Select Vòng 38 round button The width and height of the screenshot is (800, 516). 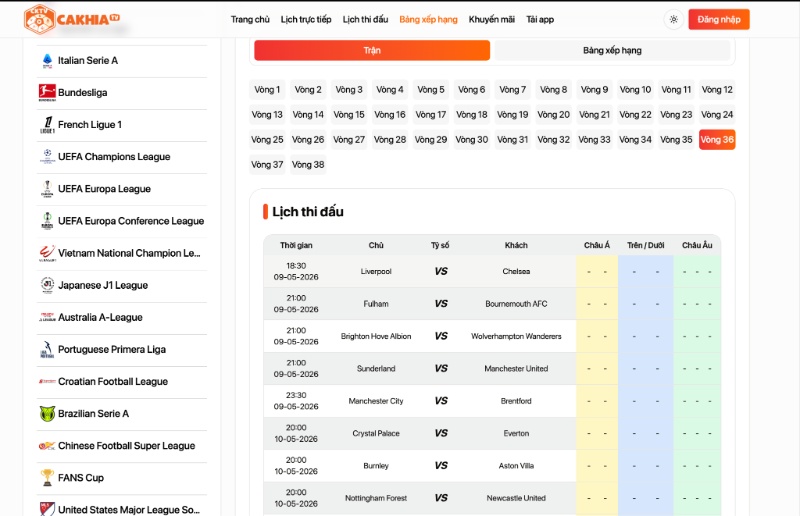pyautogui.click(x=308, y=164)
